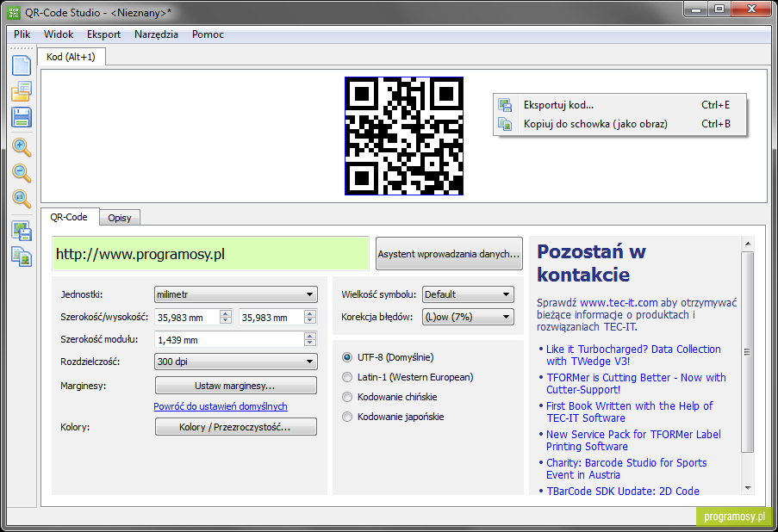
Task: Open Like it Turbocharged? Data Collection link
Action: click(x=633, y=355)
